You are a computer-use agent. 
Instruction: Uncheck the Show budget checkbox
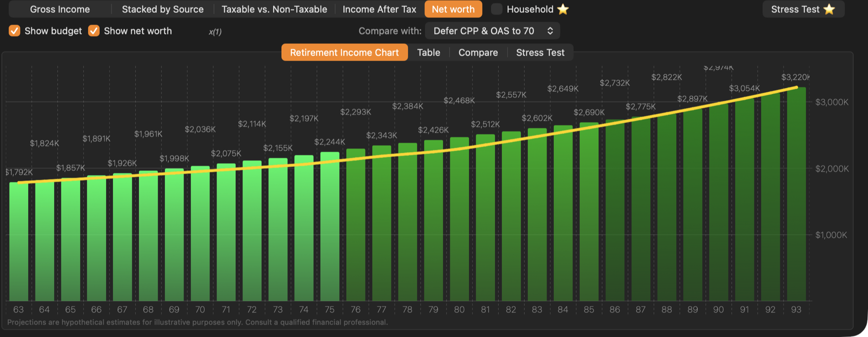coord(14,31)
